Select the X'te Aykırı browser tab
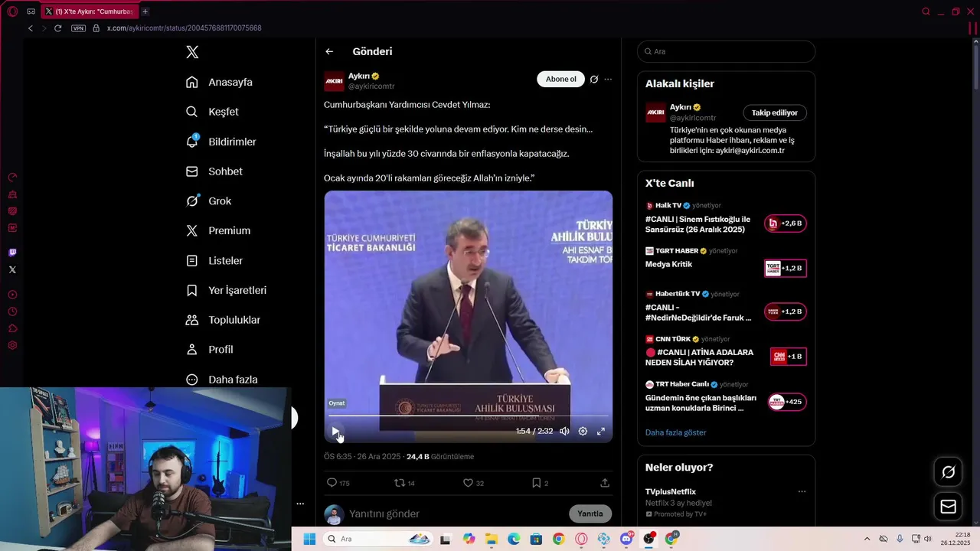 click(88, 11)
